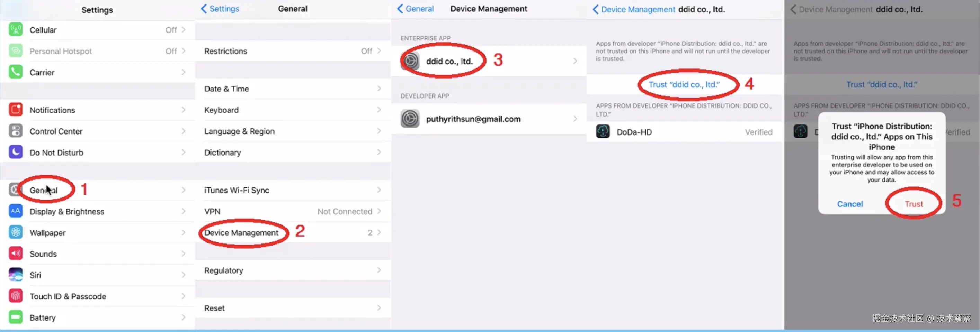980x332 pixels.
Task: Tap the Reset label
Action: pyautogui.click(x=215, y=308)
